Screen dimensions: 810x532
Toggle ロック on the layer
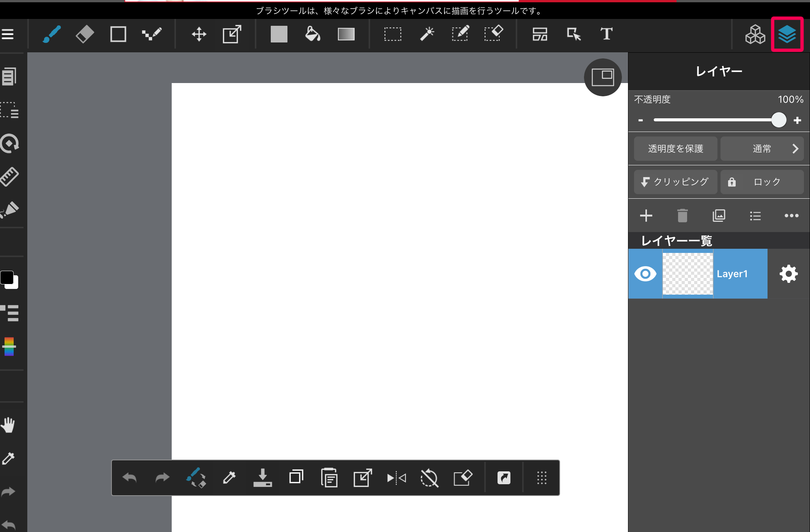point(762,182)
